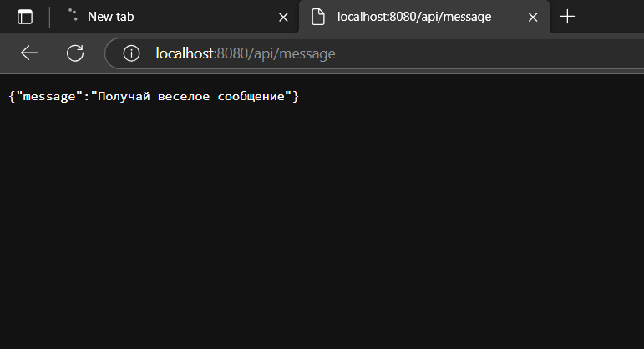Viewport: 644px width, 349px height.
Task: Click the loading spinner on New tab
Action: click(73, 16)
